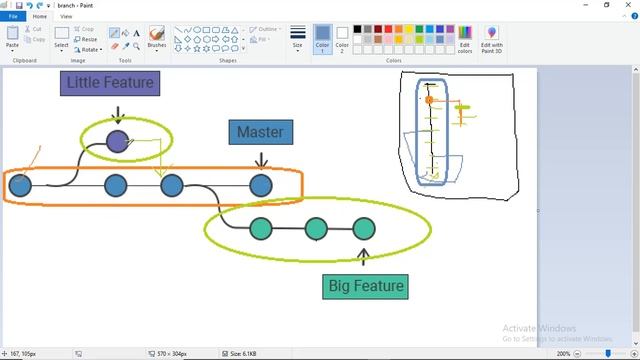This screenshot has height=360, width=640.
Task: Select the Magnifier tool
Action: (x=136, y=46)
